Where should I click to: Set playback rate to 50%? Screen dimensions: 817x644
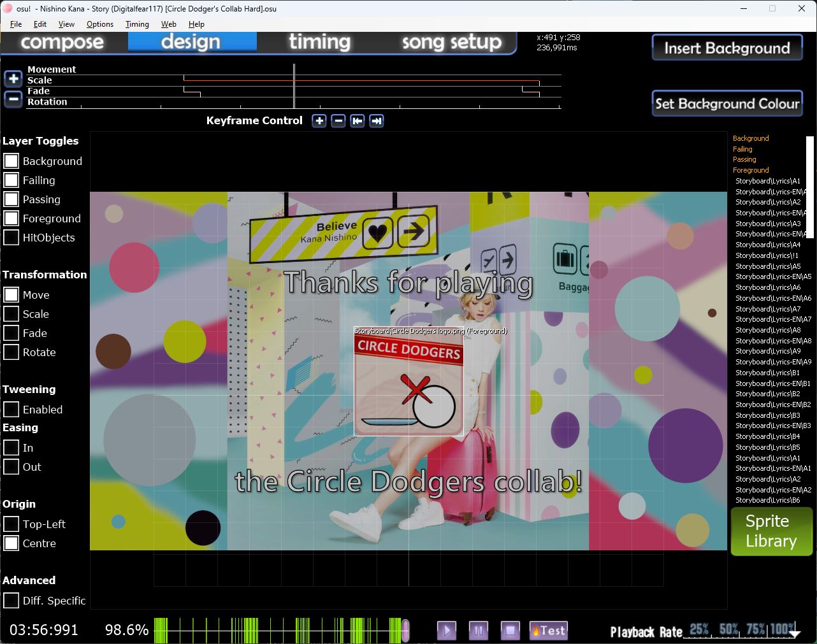(728, 629)
